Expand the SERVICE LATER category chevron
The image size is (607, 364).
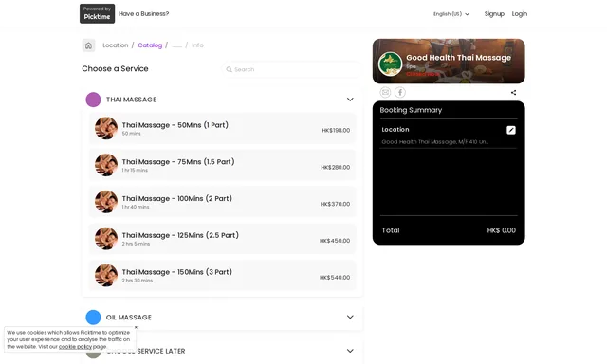click(350, 351)
